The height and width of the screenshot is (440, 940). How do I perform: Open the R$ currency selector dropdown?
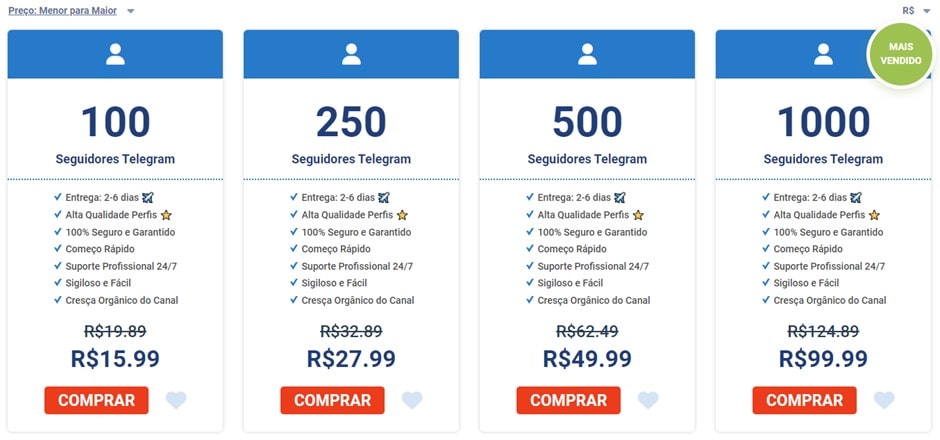(916, 11)
